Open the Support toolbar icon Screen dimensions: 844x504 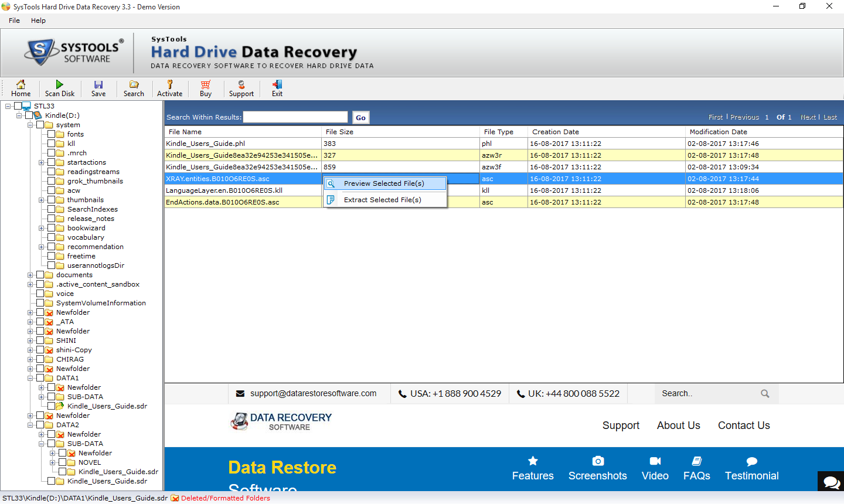click(241, 84)
